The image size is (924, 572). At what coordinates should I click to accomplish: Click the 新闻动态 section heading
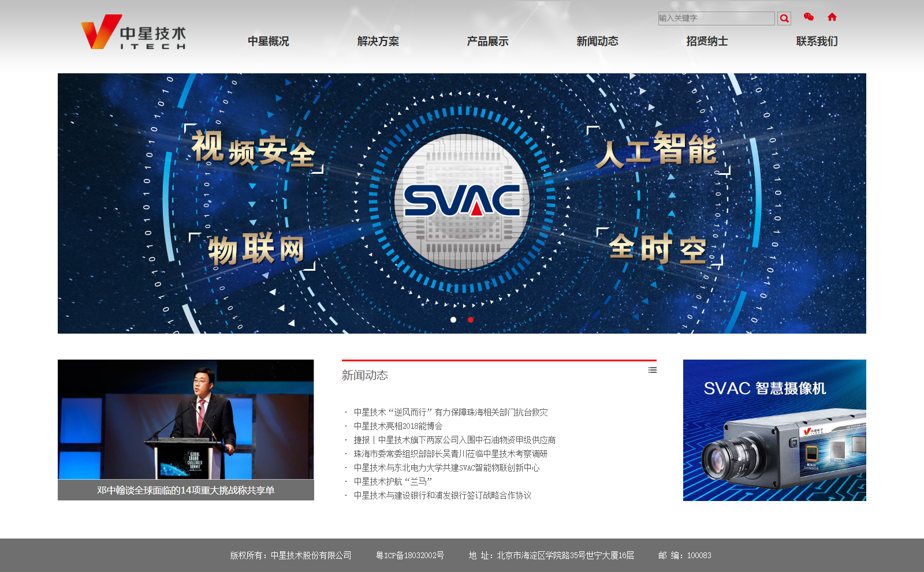pyautogui.click(x=365, y=375)
